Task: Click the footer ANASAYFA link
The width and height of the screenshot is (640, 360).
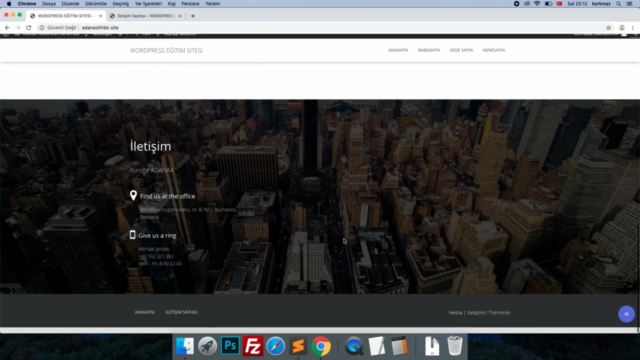Action: click(144, 312)
